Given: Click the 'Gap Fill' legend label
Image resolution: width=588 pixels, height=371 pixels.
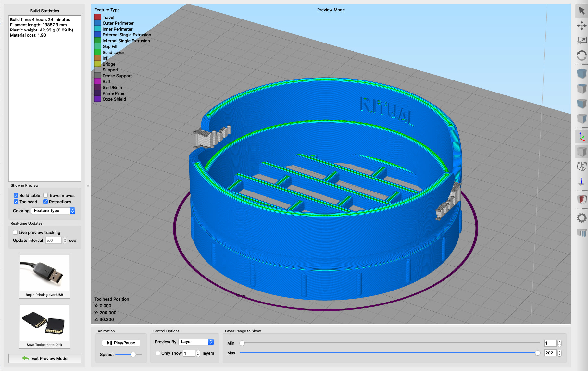Looking at the screenshot, I should point(110,46).
